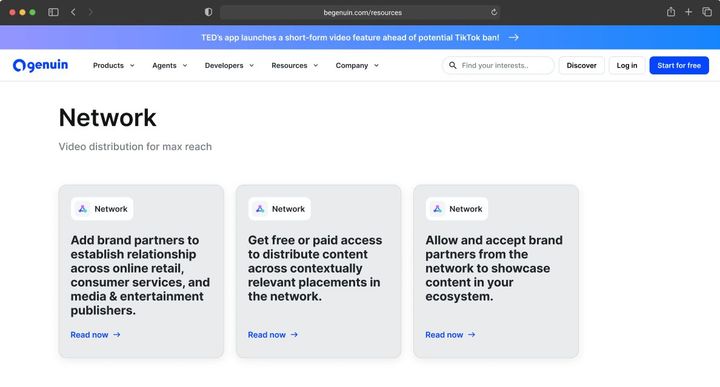This screenshot has height=387, width=720.
Task: Click the Network heading
Action: click(107, 118)
